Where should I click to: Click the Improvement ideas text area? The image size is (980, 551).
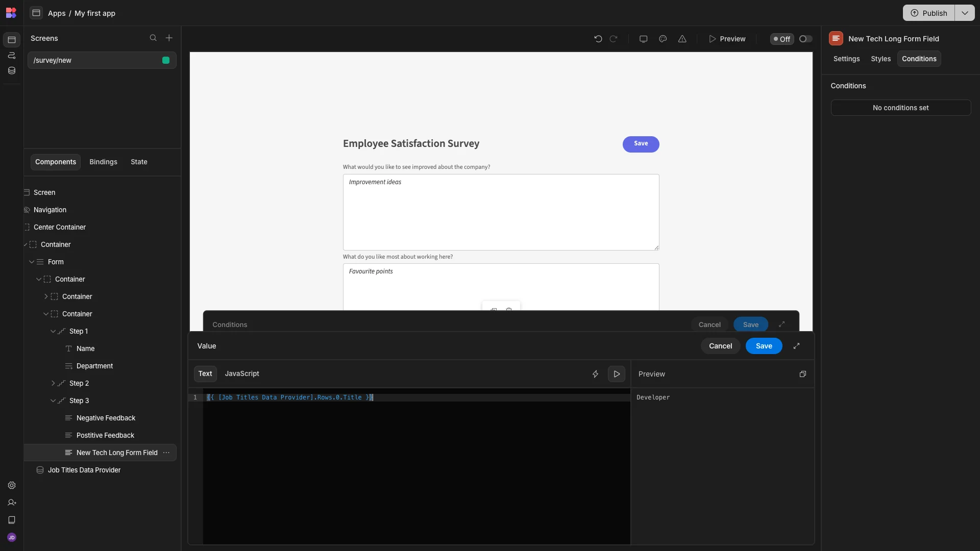(x=501, y=212)
